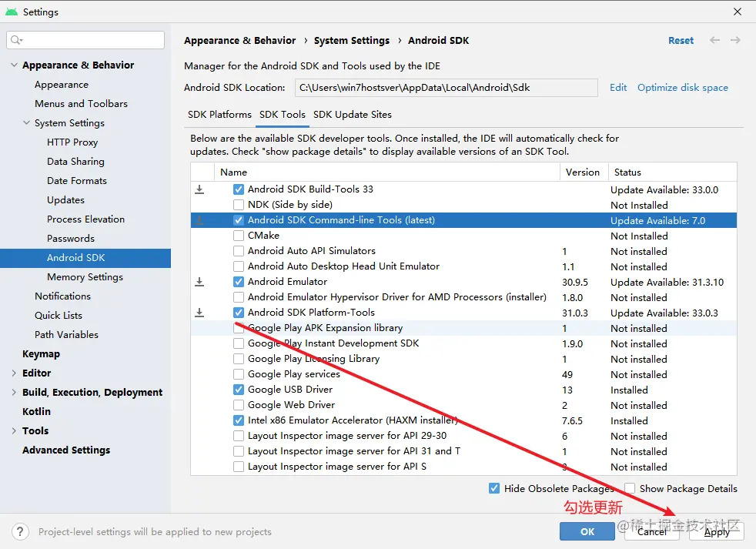Click Edit link for SDK location

[618, 88]
